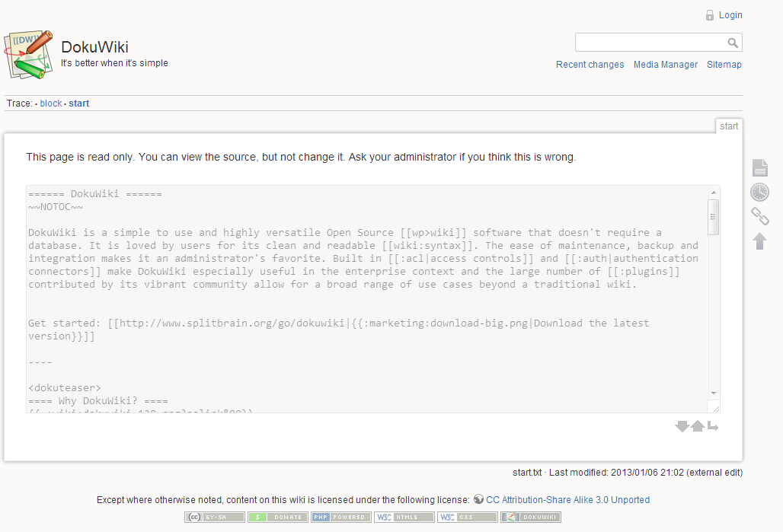This screenshot has height=532, width=783.
Task: Open the Media Manager
Action: 665,65
